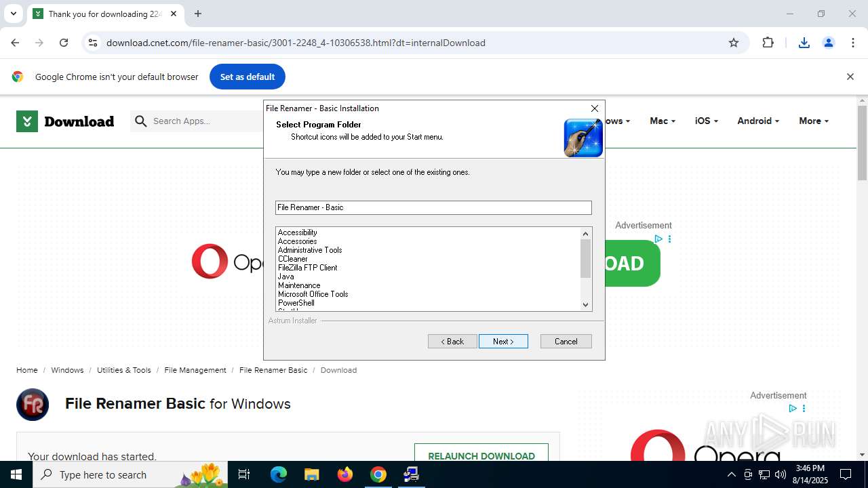The width and height of the screenshot is (868, 488).
Task: Expand the iOS menu
Action: point(706,121)
